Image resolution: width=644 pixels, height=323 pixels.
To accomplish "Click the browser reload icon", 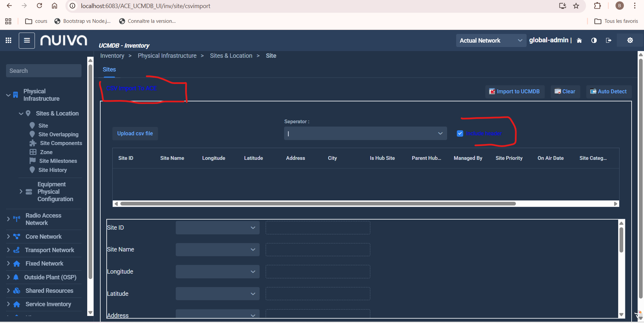I will coord(39,6).
